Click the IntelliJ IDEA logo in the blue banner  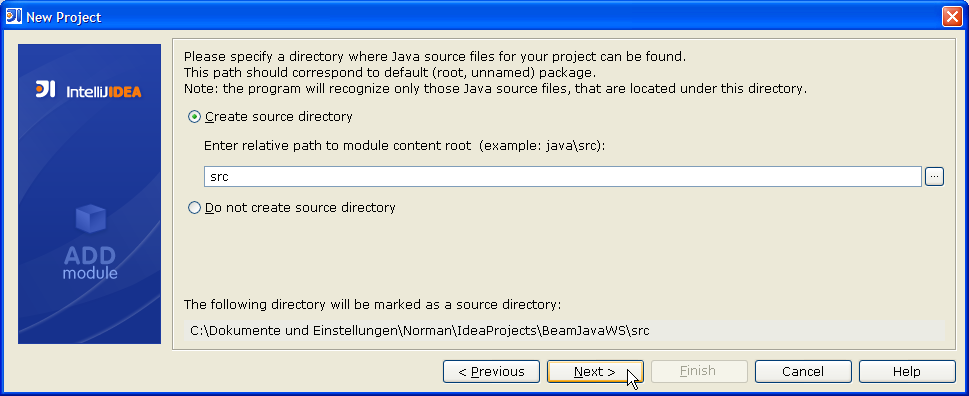point(88,91)
